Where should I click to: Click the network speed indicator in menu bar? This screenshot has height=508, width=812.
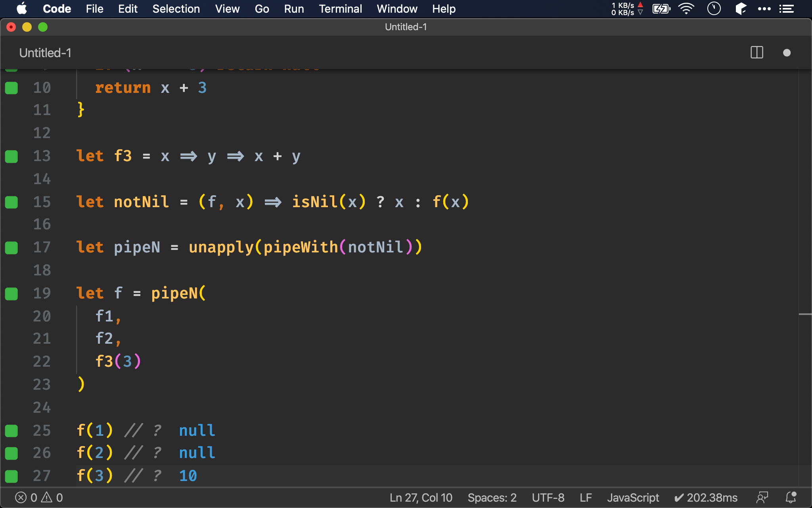click(627, 9)
